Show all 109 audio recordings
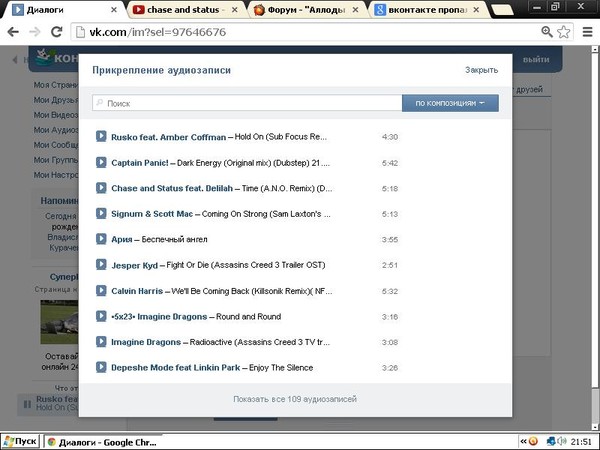This screenshot has height=450, width=600. pos(295,399)
